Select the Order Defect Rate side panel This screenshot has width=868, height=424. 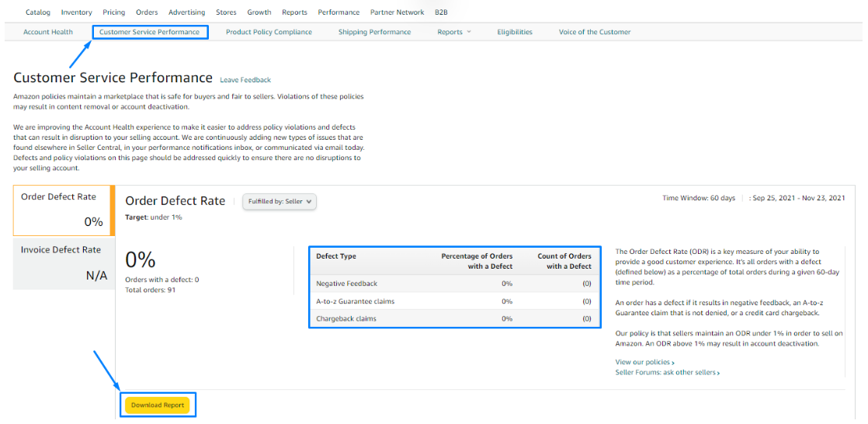(x=64, y=210)
